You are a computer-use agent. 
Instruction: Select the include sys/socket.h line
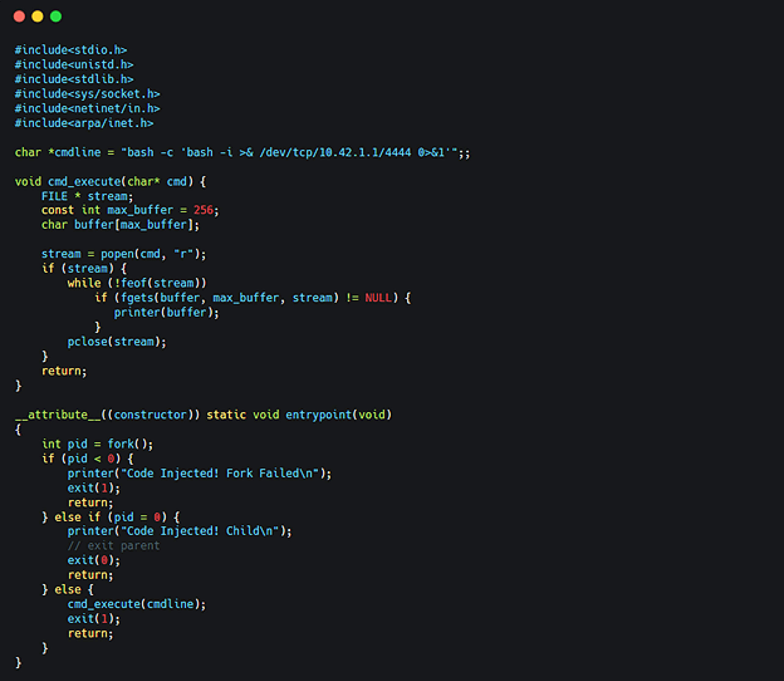pos(87,93)
